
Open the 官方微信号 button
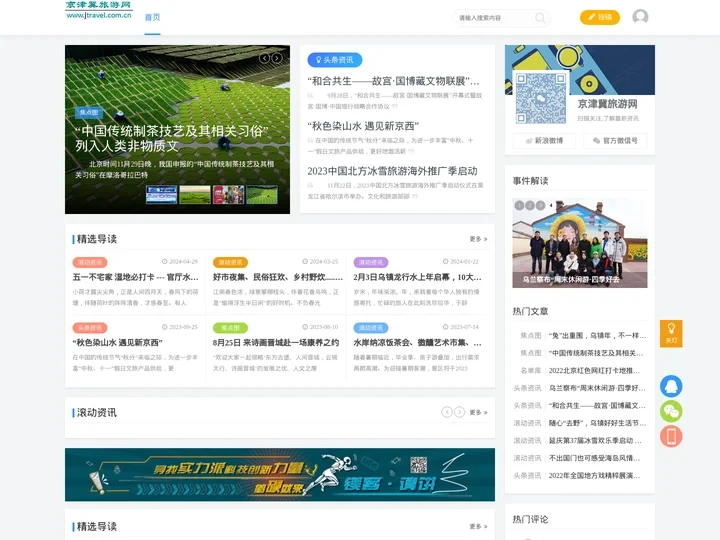click(x=615, y=141)
